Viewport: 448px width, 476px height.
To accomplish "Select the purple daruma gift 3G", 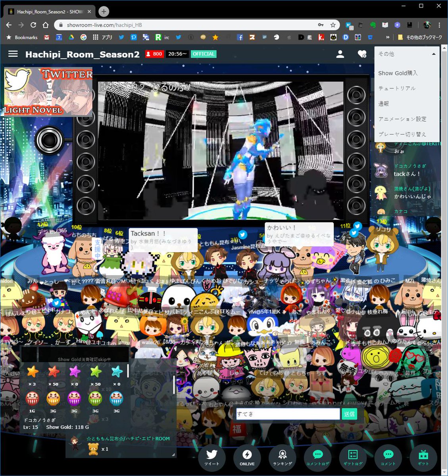I will [x=75, y=398].
